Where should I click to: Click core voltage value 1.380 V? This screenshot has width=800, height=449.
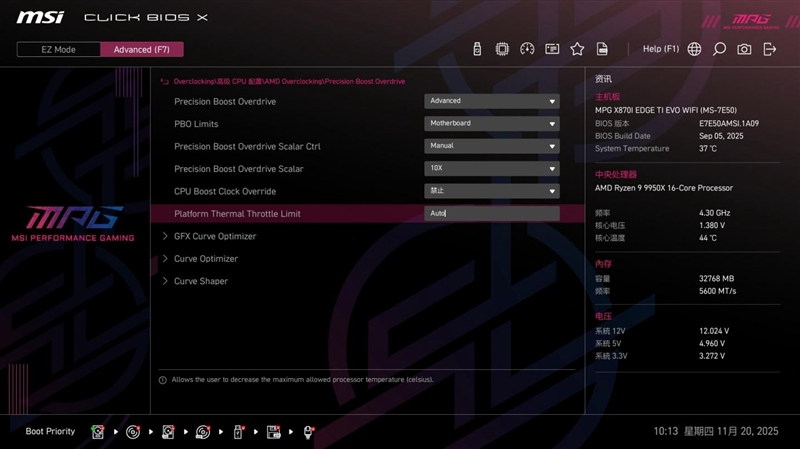pyautogui.click(x=712, y=226)
